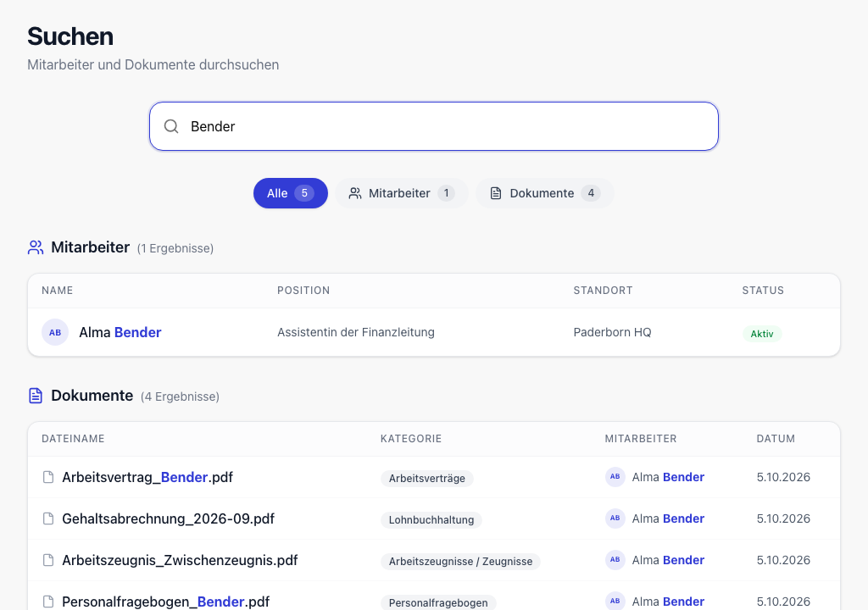Screen dimensions: 868x610
Task: Click the POSITION column header
Action: click(x=303, y=291)
